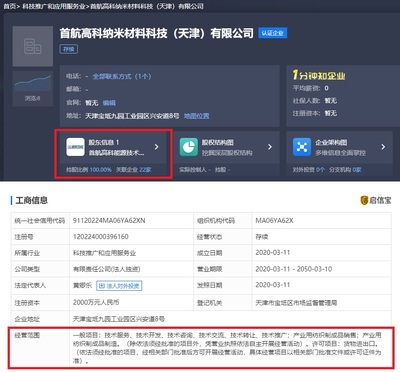Click the company logo placeholder icon

(x=33, y=46)
